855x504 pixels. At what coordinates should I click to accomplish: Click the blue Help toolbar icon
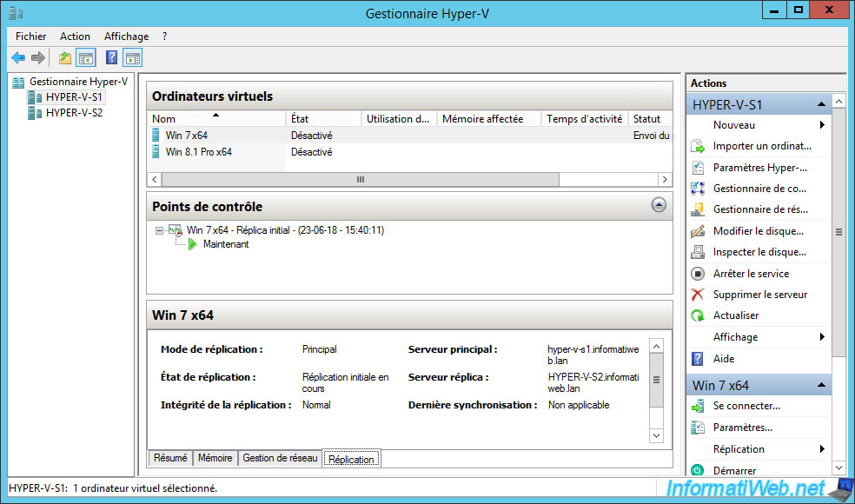point(112,57)
